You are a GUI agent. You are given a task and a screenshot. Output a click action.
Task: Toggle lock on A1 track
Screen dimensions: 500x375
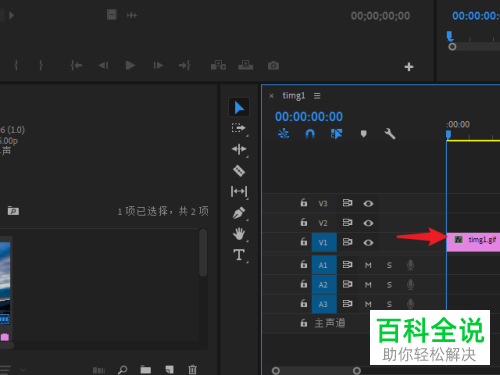304,264
